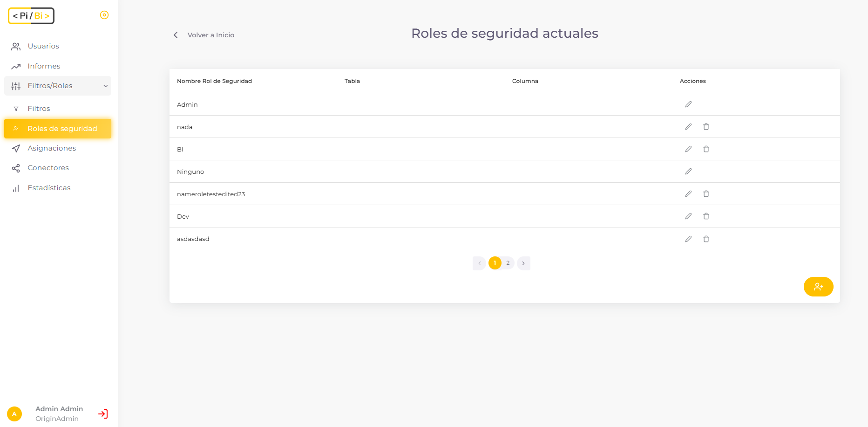Click the Asignaciones paper-plane icon
The width and height of the screenshot is (868, 427).
pyautogui.click(x=16, y=148)
